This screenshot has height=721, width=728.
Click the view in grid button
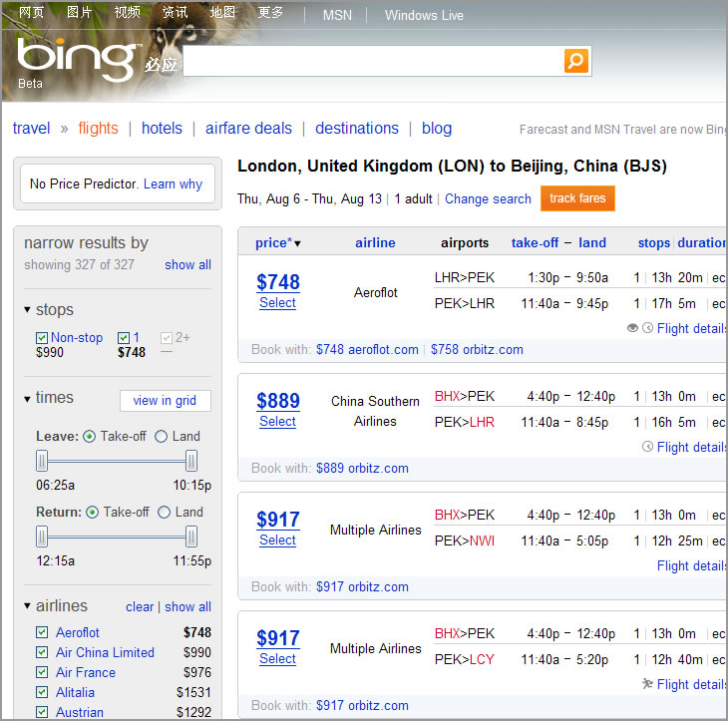click(x=165, y=400)
